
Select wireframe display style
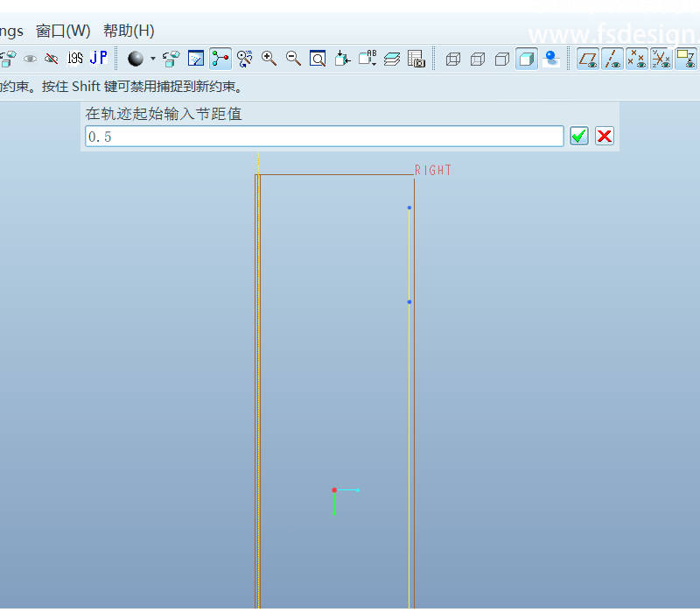point(453,59)
